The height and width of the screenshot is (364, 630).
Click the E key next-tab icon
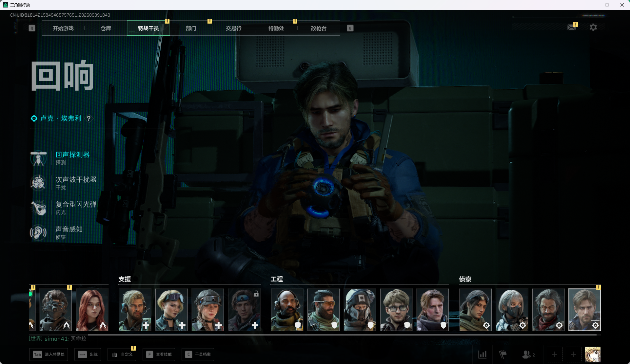350,28
